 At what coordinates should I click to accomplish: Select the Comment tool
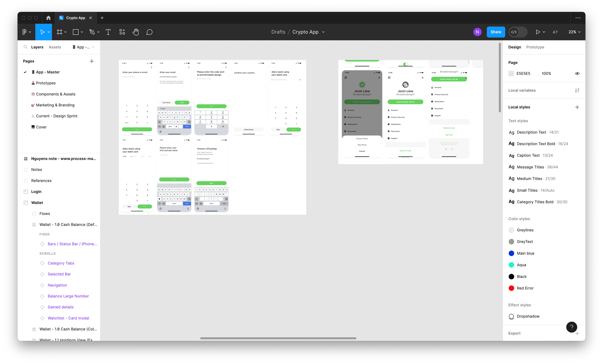(149, 32)
